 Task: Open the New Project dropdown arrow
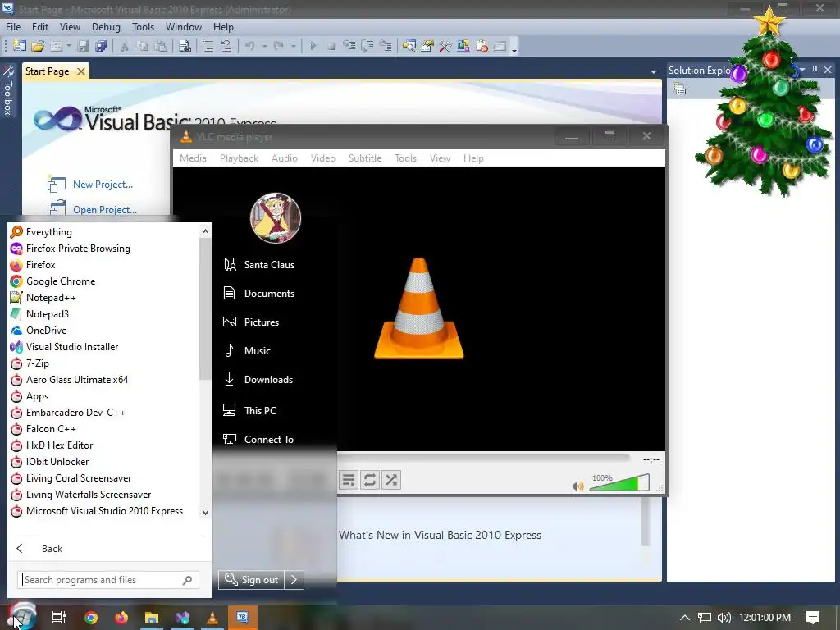click(x=69, y=47)
